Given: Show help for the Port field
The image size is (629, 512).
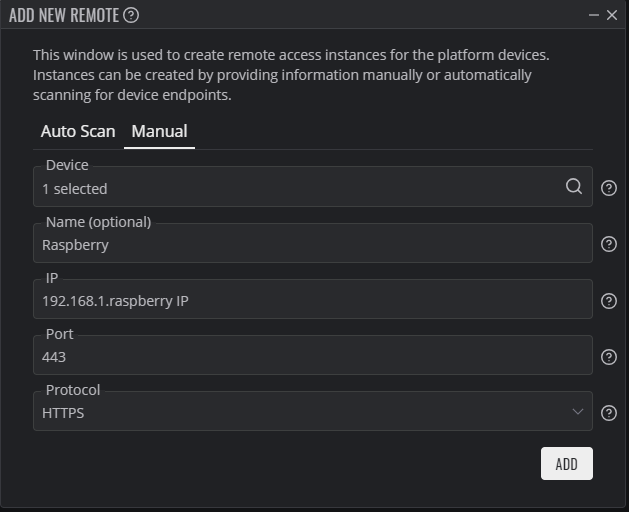Looking at the screenshot, I should (609, 357).
